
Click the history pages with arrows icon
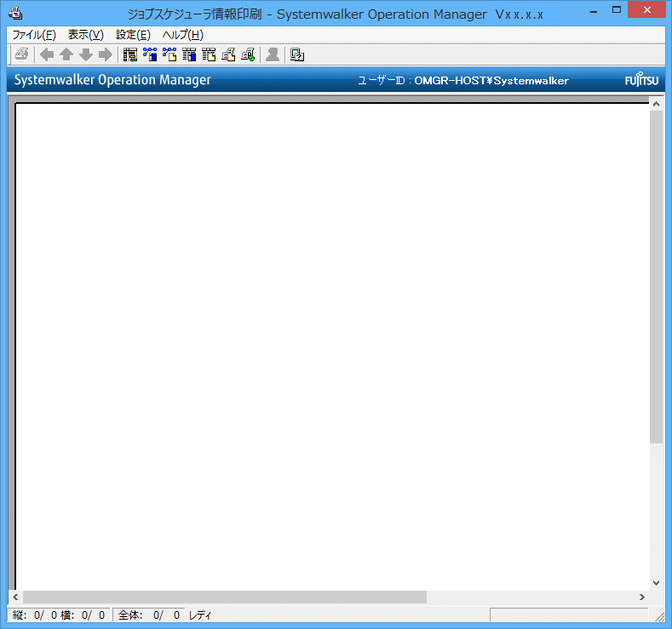click(x=228, y=54)
